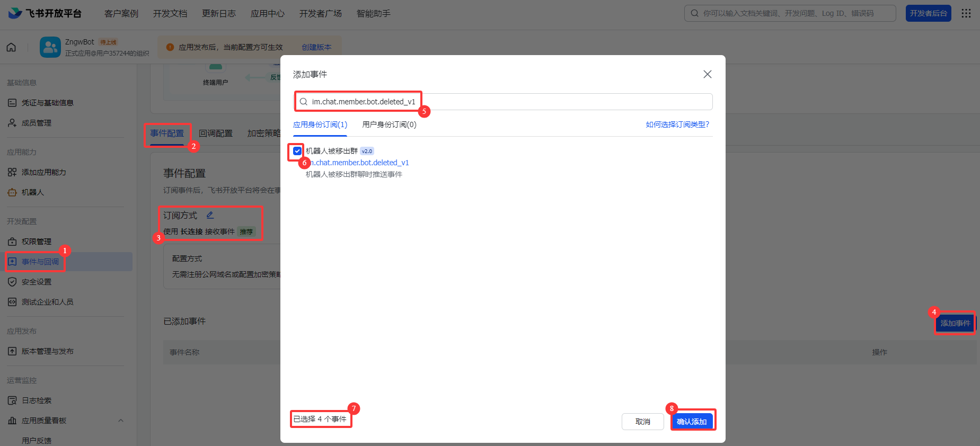Open 开发文档 in the top menu
This screenshot has width=980, height=446.
(170, 13)
